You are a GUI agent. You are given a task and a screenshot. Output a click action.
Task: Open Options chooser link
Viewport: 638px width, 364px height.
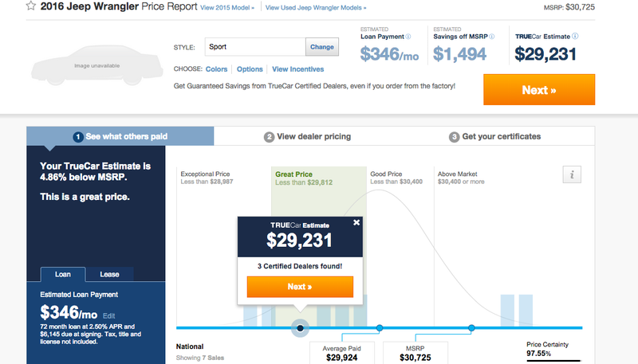tap(250, 69)
